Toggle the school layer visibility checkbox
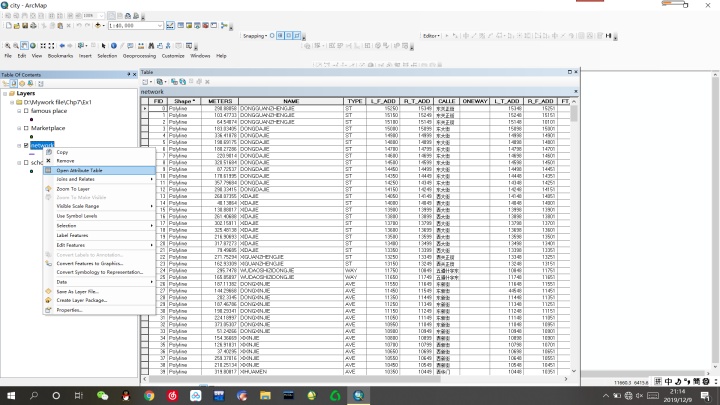The width and height of the screenshot is (720, 405). point(26,163)
